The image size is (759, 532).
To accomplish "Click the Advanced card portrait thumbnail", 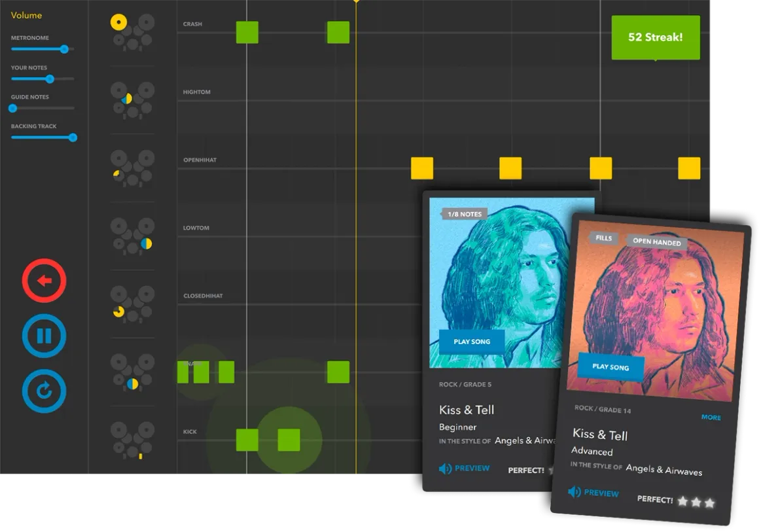I will click(x=655, y=311).
